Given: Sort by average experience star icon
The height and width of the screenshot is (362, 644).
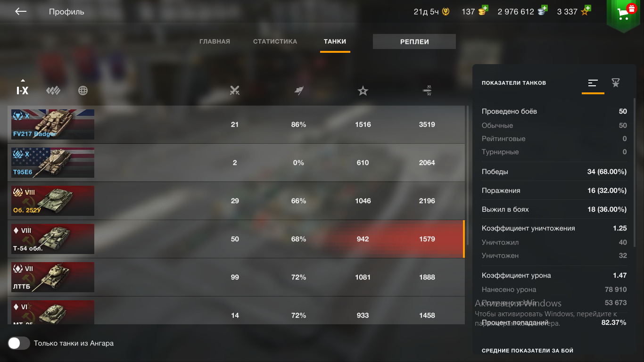Looking at the screenshot, I should (x=363, y=90).
